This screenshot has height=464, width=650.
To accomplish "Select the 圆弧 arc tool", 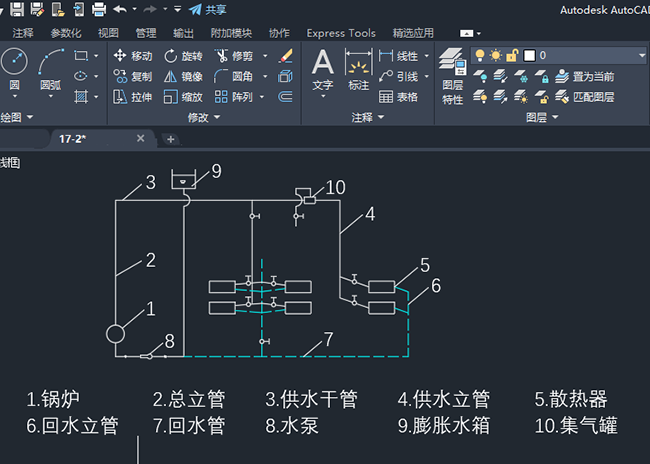I will 51,68.
